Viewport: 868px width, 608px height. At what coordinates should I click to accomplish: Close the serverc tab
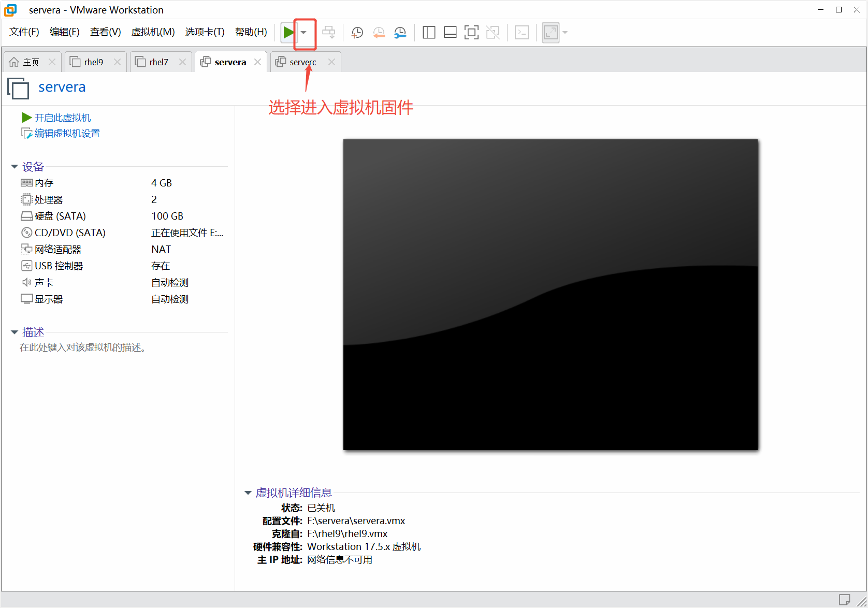331,62
